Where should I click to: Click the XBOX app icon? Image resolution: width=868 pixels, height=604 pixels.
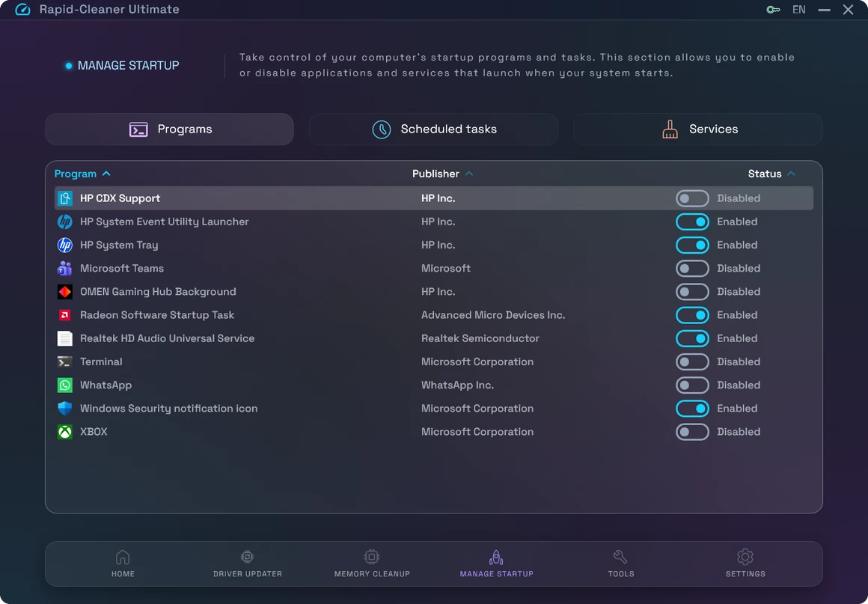[x=65, y=432]
